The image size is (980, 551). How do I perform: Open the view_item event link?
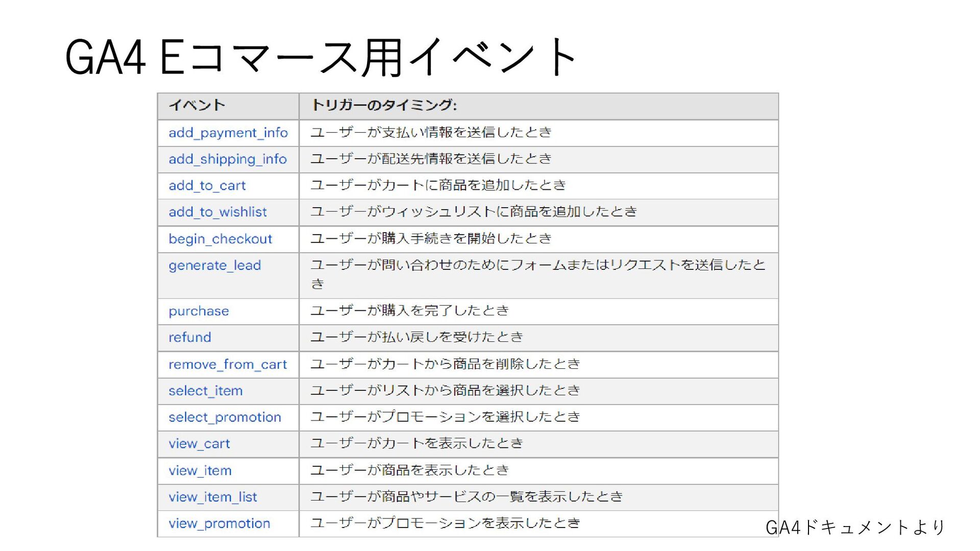coord(200,470)
